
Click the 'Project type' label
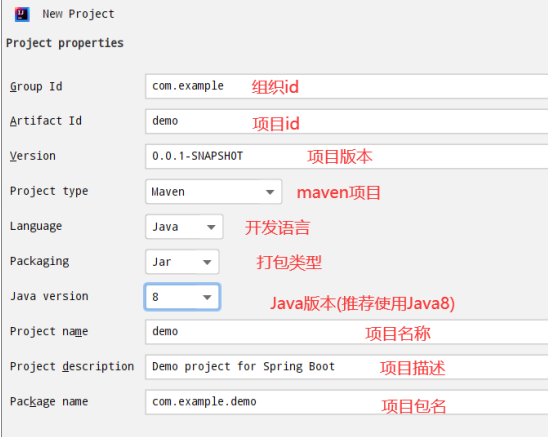coord(49,191)
